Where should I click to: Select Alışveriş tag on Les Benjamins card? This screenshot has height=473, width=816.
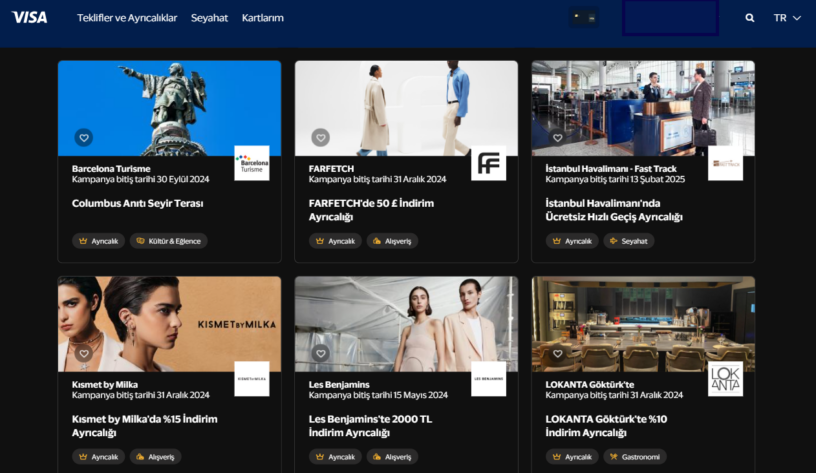[392, 457]
